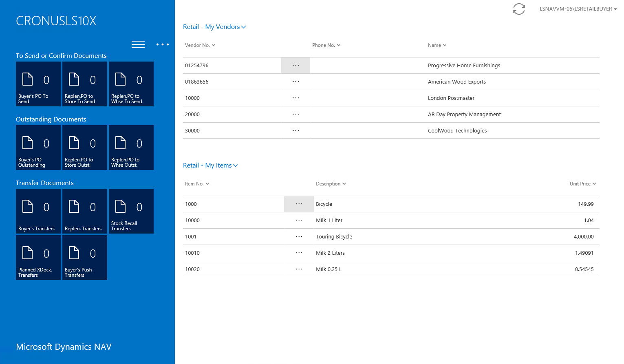Open row actions for vendor 01254796
Image resolution: width=624 pixels, height=364 pixels.
295,65
